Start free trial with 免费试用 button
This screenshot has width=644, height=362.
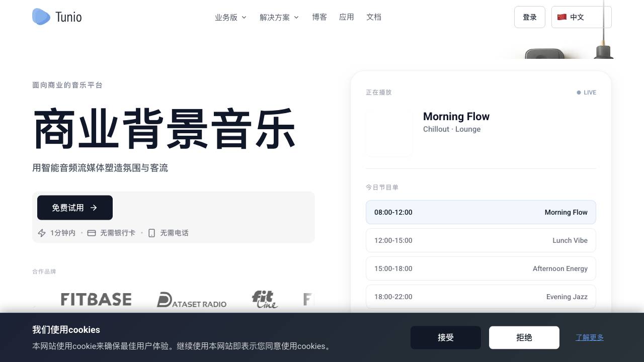click(75, 208)
